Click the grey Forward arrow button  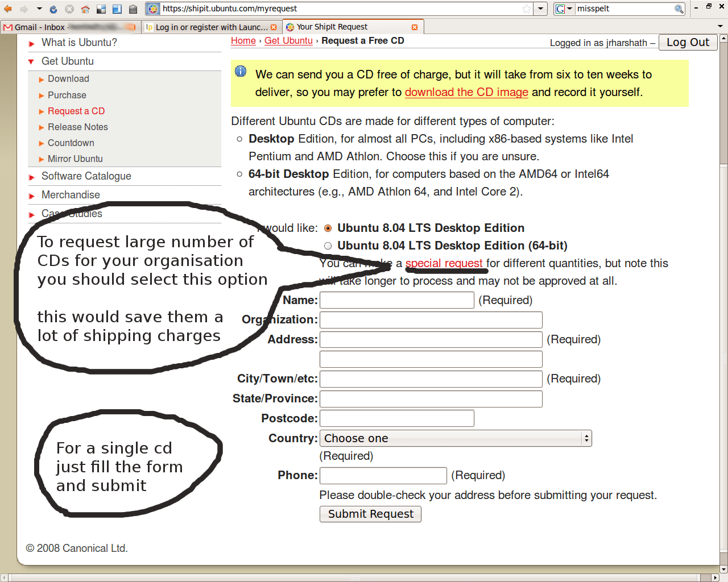(24, 9)
